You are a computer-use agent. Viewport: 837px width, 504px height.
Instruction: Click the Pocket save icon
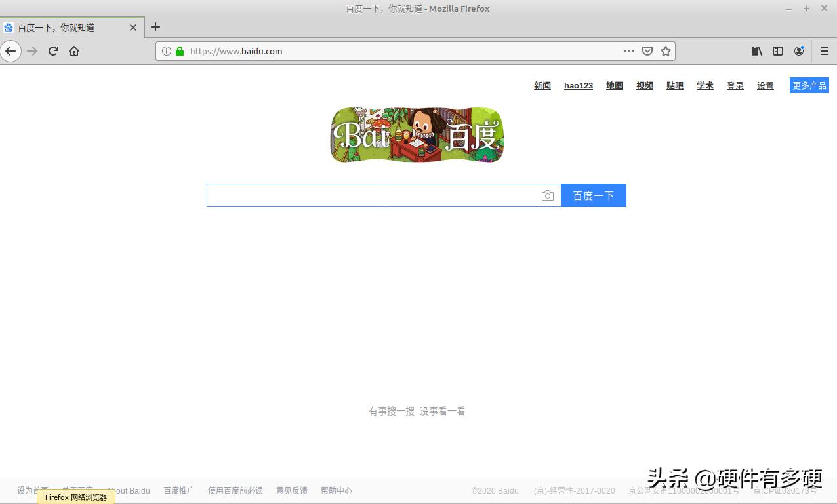pyautogui.click(x=647, y=50)
